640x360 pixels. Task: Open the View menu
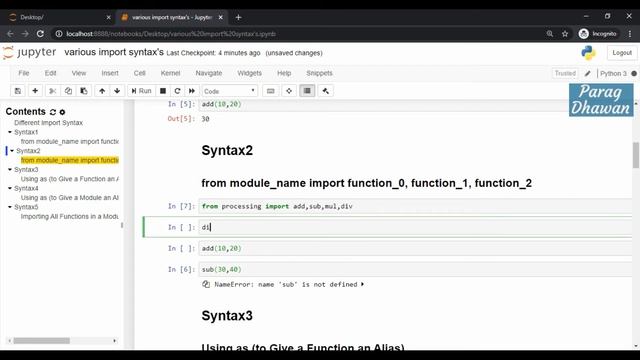click(79, 73)
